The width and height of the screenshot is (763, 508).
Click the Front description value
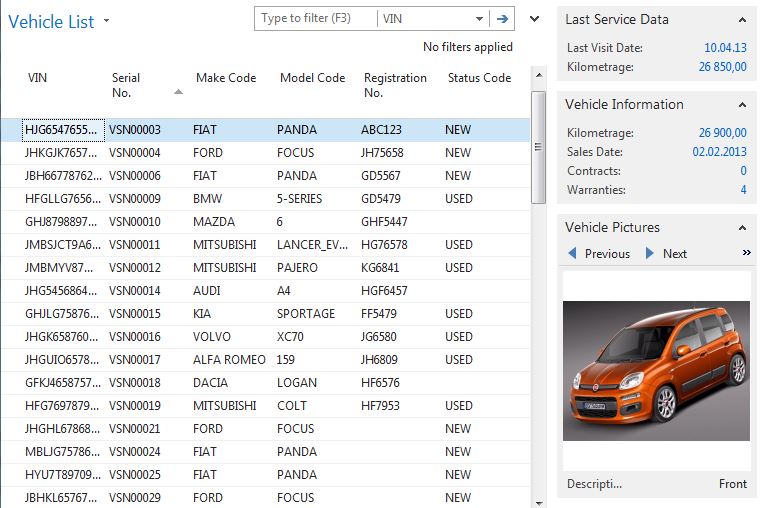tap(733, 484)
